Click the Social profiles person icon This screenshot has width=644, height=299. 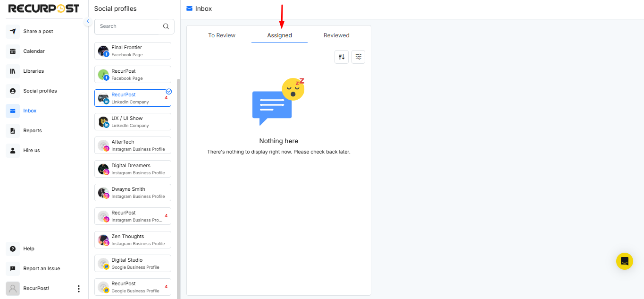13,91
